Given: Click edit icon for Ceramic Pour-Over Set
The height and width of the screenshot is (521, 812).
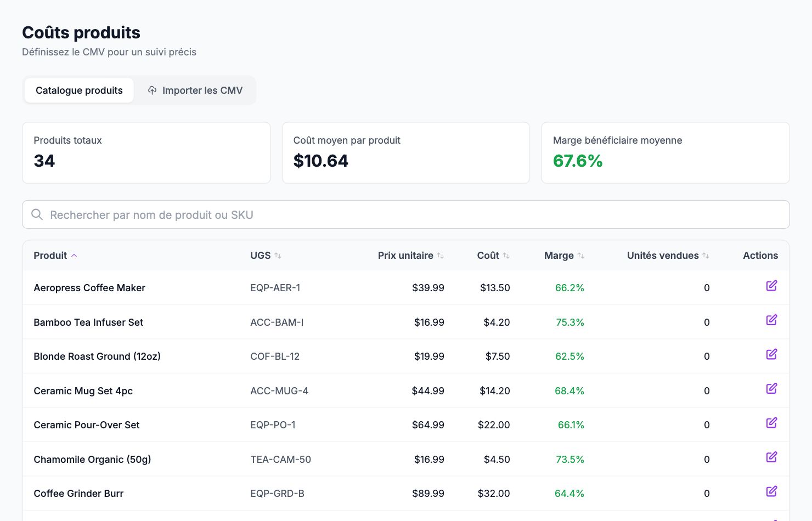Looking at the screenshot, I should (771, 423).
